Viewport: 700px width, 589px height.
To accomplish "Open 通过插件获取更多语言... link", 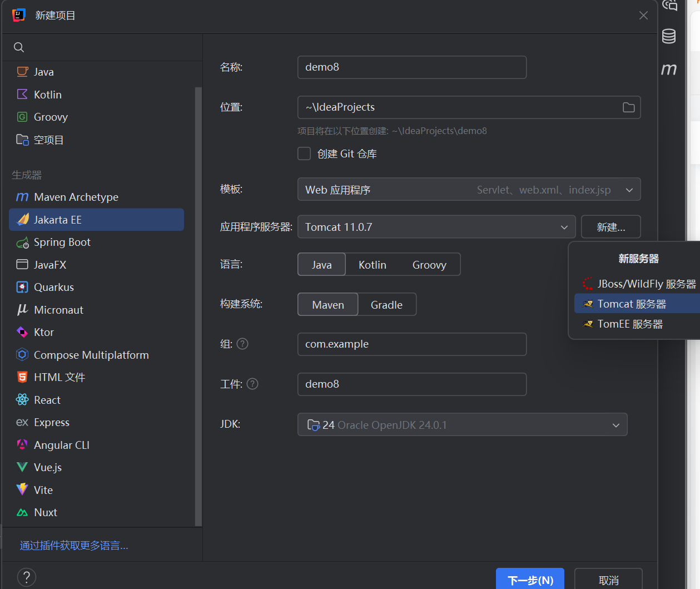I will tap(74, 546).
